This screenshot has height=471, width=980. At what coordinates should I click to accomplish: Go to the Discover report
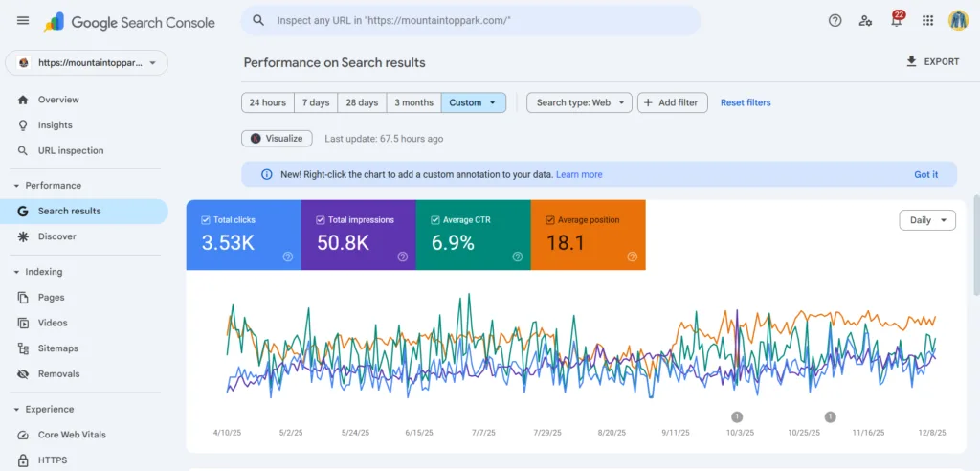coord(56,236)
